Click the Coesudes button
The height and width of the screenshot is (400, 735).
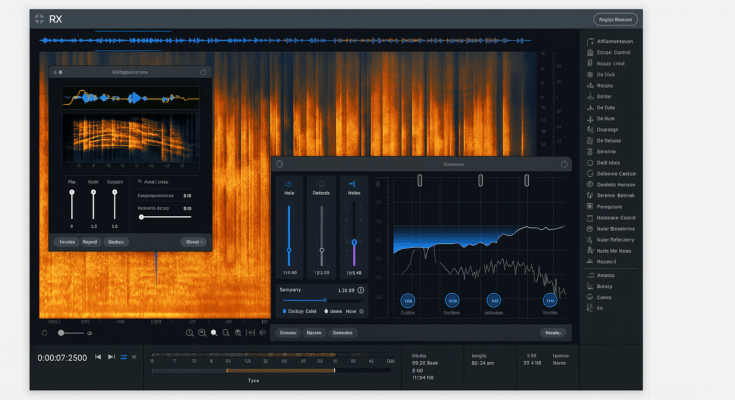coord(343,333)
